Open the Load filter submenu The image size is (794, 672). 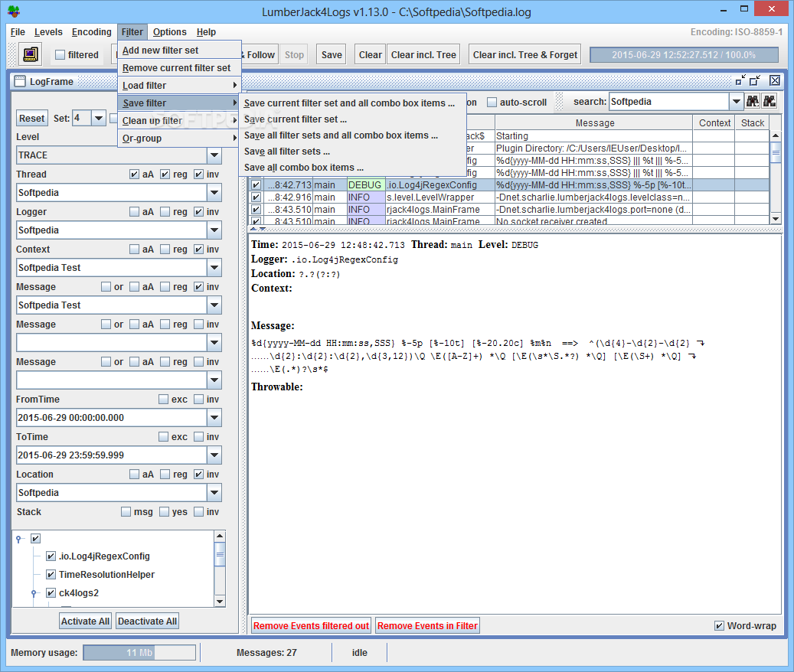179,86
